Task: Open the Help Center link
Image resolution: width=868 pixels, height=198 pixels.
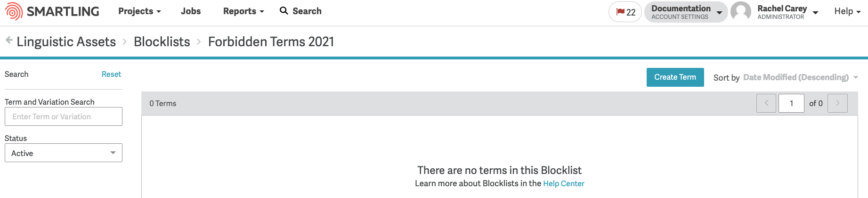Action: point(564,183)
